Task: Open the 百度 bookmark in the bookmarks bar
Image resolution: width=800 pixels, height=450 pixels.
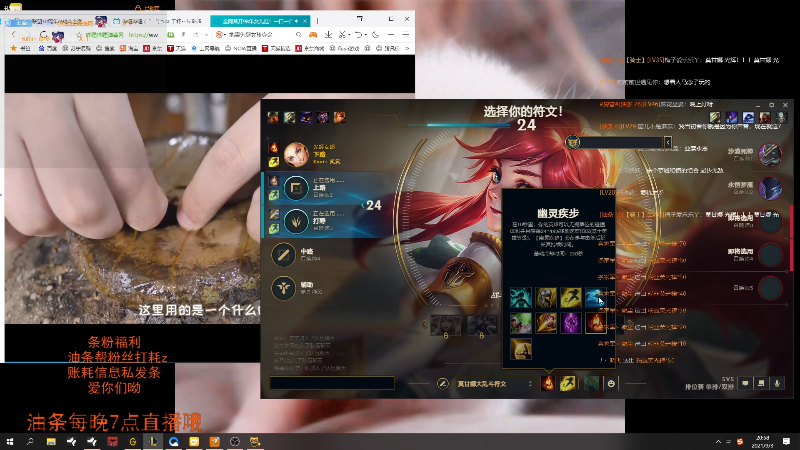Action: point(47,48)
